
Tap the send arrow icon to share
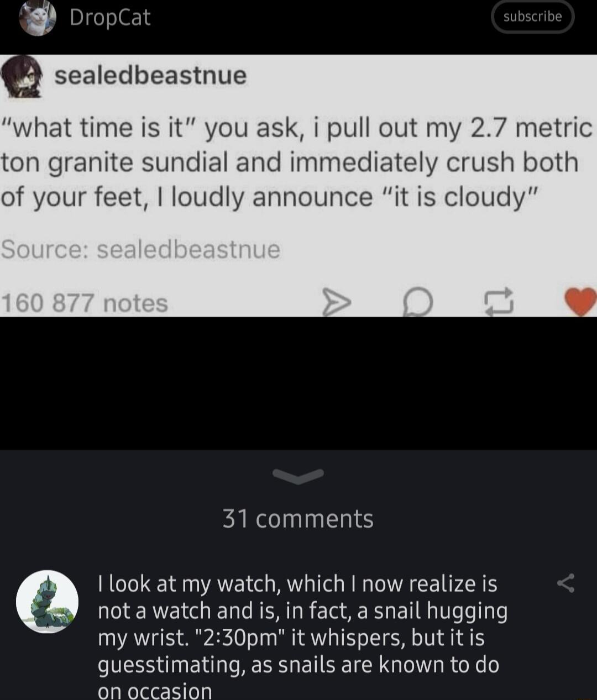pyautogui.click(x=337, y=302)
